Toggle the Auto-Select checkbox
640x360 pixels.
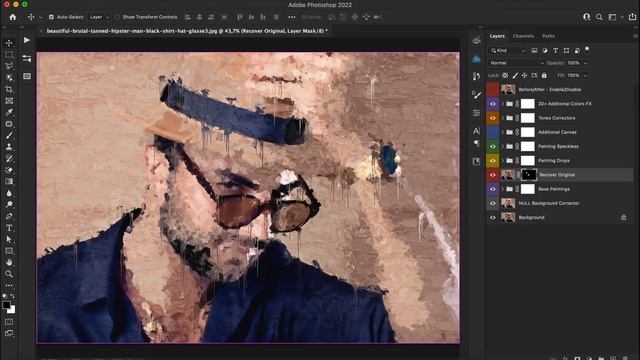coord(51,17)
